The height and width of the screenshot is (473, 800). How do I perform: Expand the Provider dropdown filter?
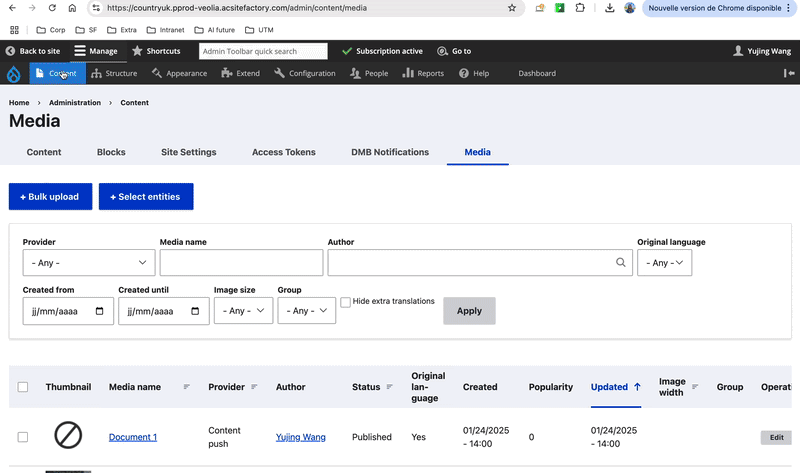88,263
